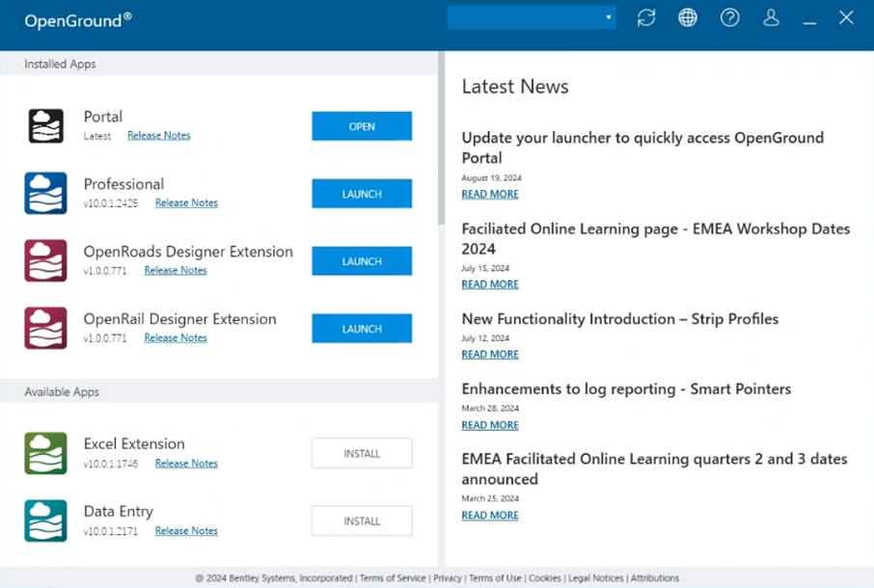Open Release Notes for OpenRoads Designer Extension
This screenshot has height=588, width=874.
pyautogui.click(x=176, y=270)
